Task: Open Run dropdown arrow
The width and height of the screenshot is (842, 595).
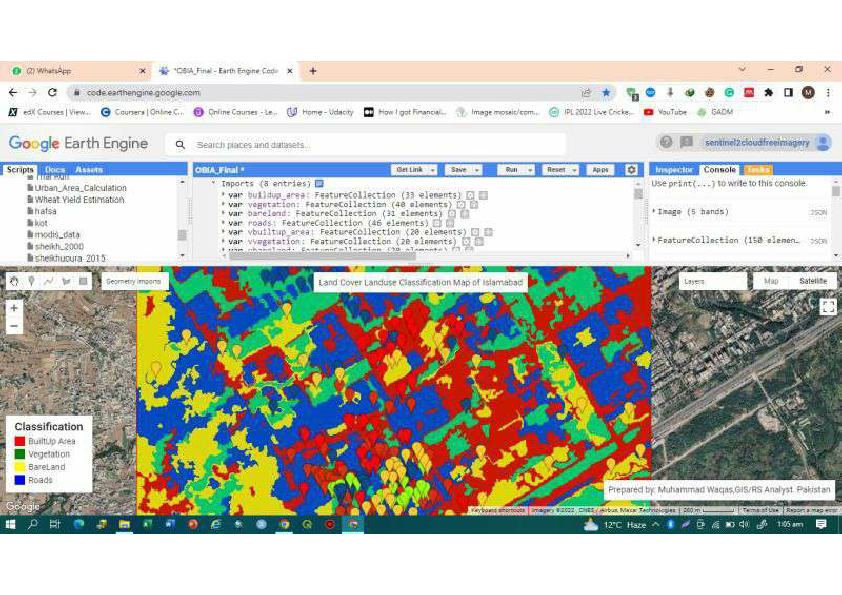Action: [529, 170]
